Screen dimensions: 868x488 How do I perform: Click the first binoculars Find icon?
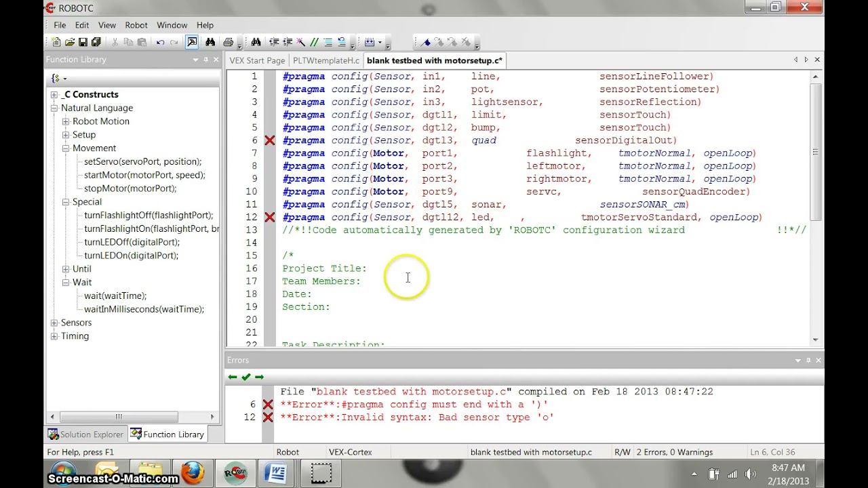pos(210,42)
